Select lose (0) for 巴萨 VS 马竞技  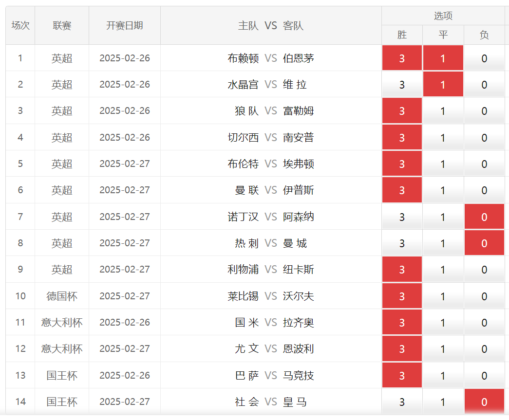click(484, 375)
